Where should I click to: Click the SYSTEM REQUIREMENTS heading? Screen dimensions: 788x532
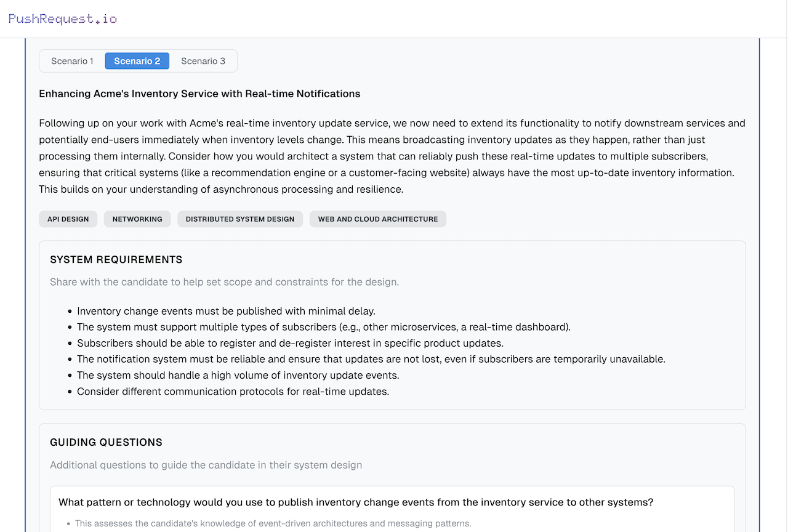pyautogui.click(x=116, y=260)
